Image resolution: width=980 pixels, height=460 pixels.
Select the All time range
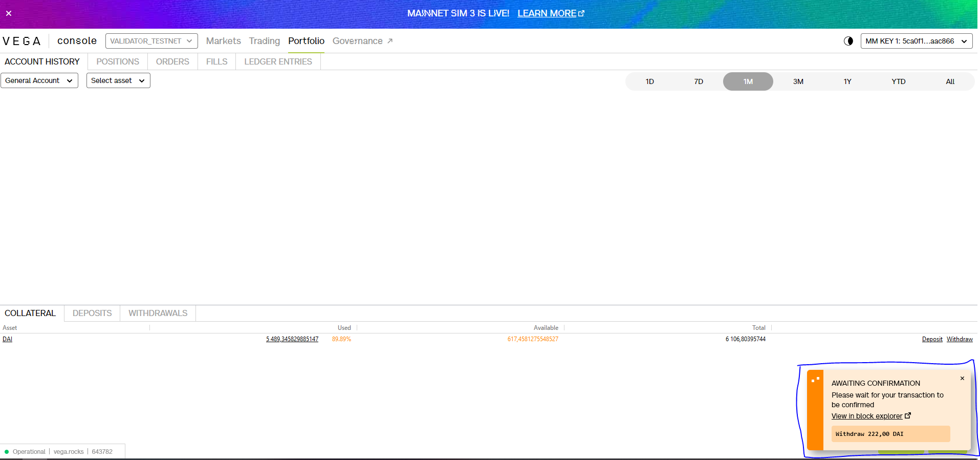pos(950,81)
